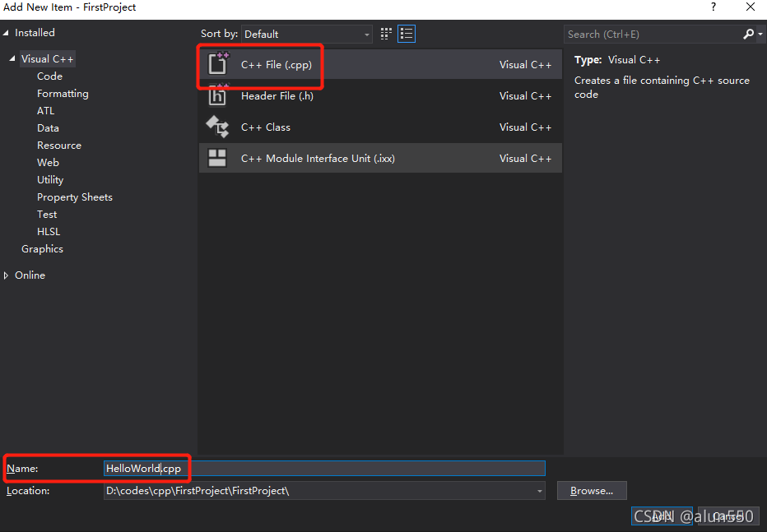Open the search options dropdown arrow
This screenshot has width=767, height=532.
[760, 35]
